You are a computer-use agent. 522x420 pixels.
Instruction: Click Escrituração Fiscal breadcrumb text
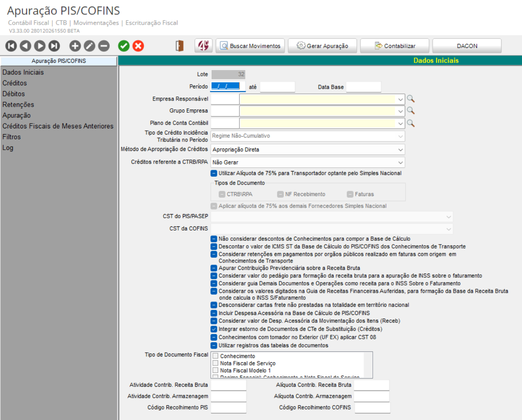click(x=151, y=23)
